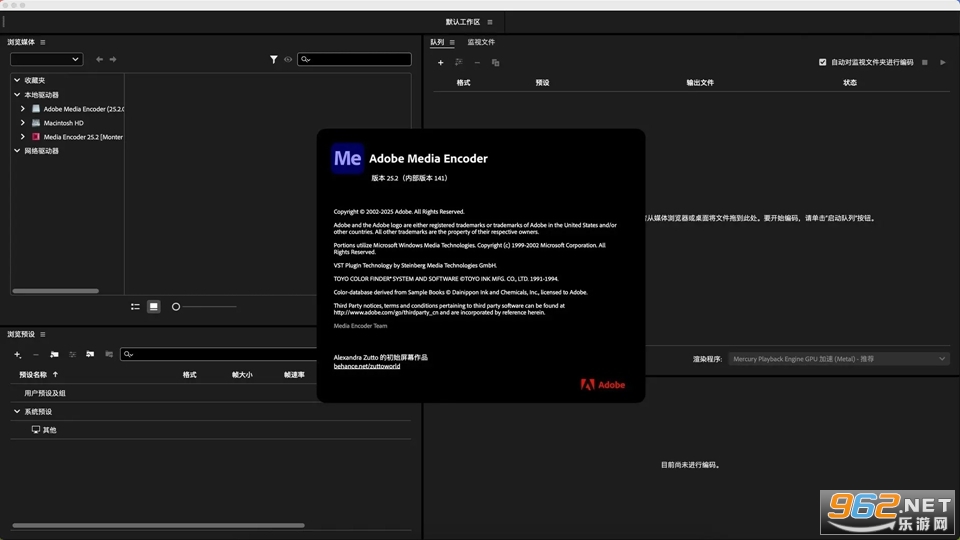Click the queue output settings icon
Screen dimensions: 960x540
click(x=459, y=62)
